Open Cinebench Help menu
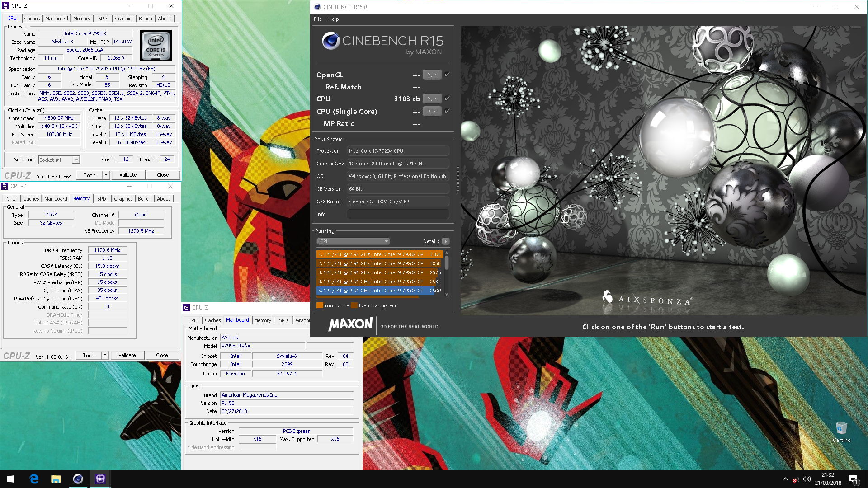The height and width of the screenshot is (488, 868). pos(333,19)
